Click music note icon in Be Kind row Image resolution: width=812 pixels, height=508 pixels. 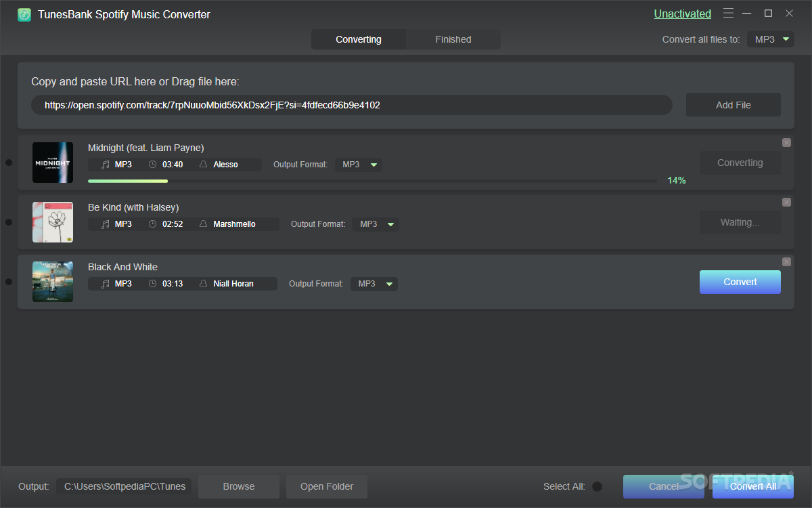[x=105, y=224]
